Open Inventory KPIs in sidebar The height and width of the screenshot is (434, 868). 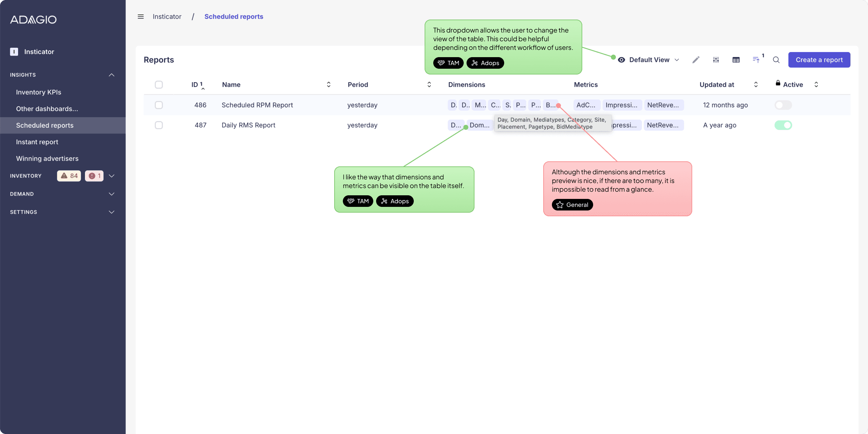[39, 92]
